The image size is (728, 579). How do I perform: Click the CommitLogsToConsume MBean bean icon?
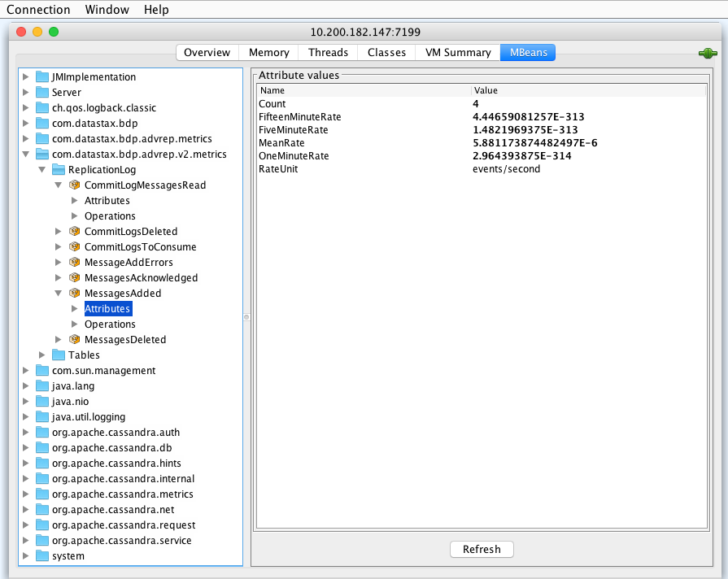74,246
